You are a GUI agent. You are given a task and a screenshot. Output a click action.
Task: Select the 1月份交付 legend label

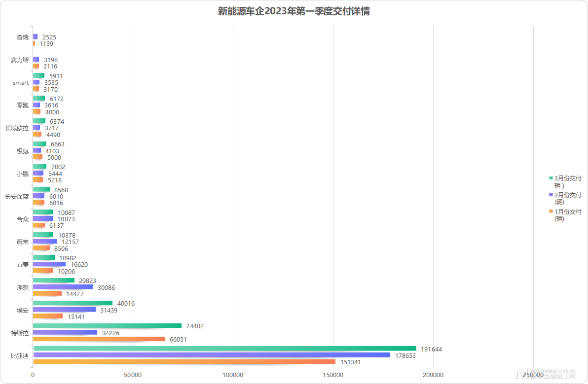click(x=568, y=215)
